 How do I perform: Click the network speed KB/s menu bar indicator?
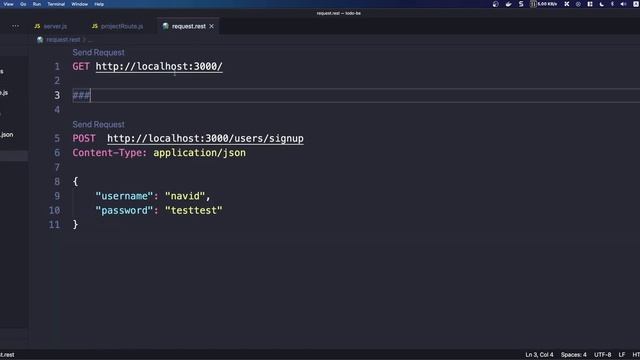[544, 4]
